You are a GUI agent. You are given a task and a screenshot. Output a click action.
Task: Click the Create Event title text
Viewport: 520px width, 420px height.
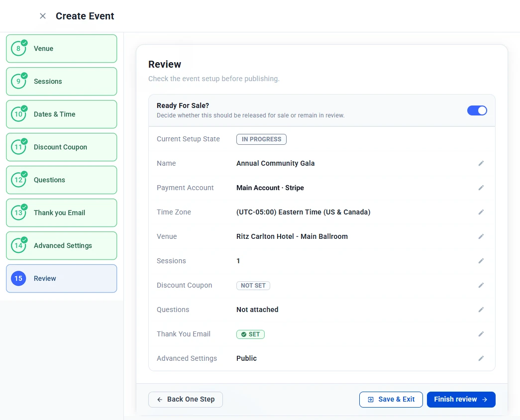85,16
